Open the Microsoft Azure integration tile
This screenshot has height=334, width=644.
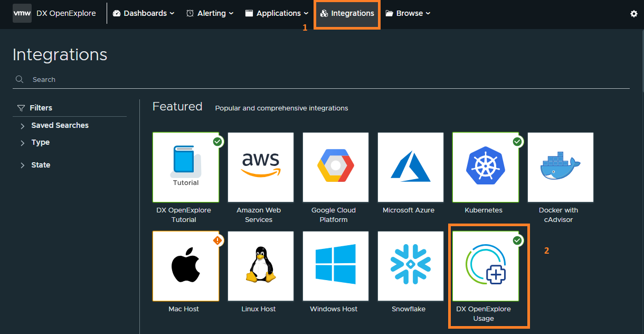(x=411, y=167)
